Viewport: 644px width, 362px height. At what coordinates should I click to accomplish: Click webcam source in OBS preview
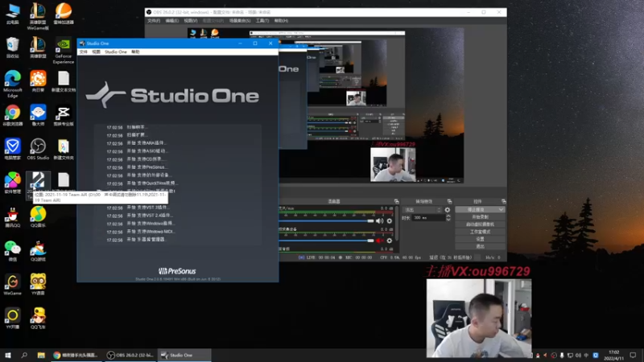pos(393,165)
